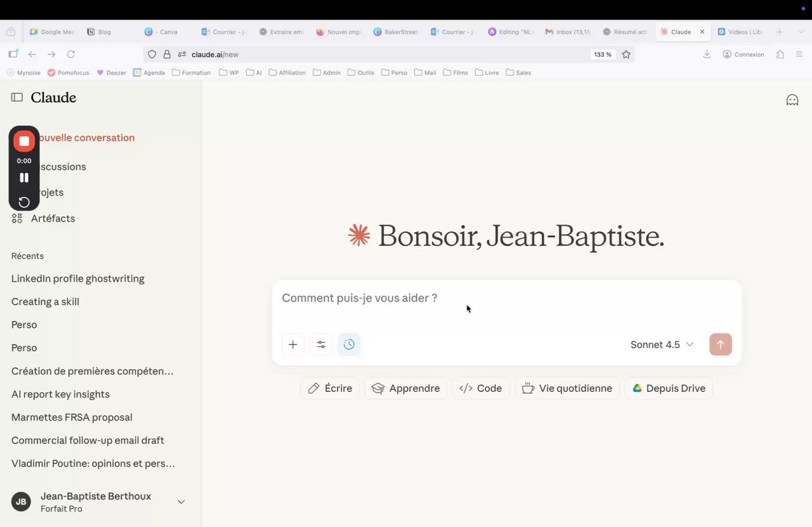Open incognito chat with the ghost icon

click(792, 100)
